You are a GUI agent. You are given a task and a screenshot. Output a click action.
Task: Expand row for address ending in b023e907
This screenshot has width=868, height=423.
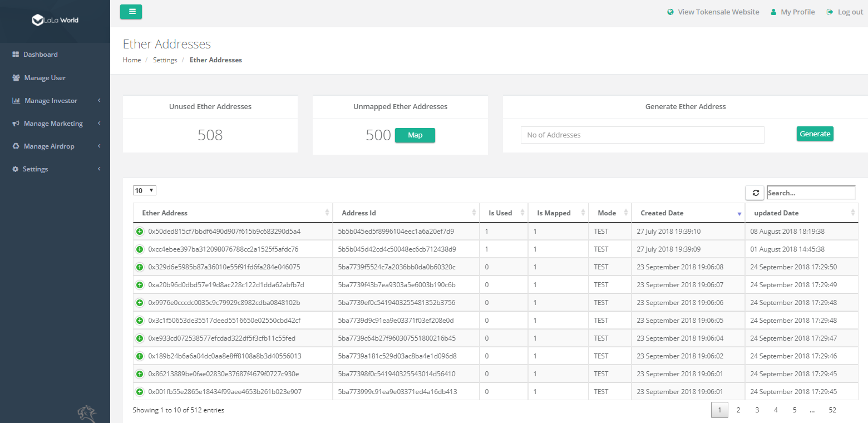click(x=139, y=391)
